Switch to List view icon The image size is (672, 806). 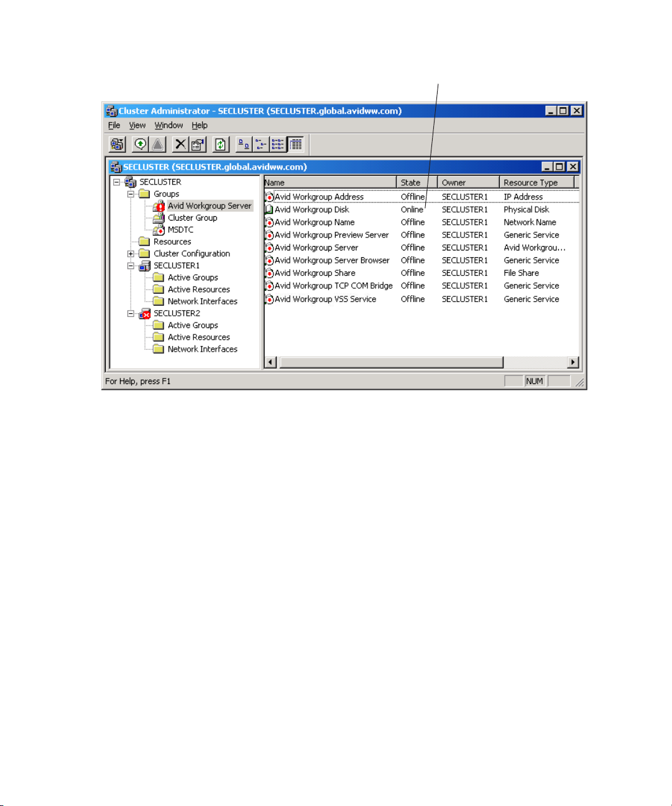coord(278,145)
